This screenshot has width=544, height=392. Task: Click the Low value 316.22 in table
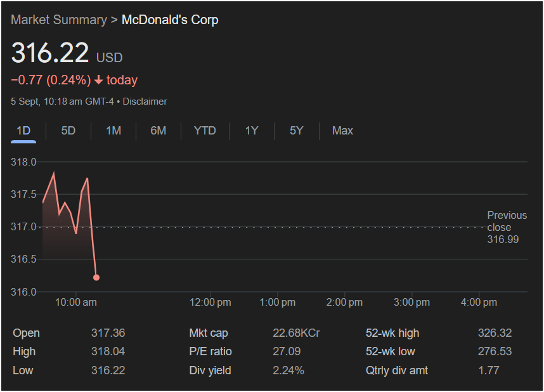108,370
